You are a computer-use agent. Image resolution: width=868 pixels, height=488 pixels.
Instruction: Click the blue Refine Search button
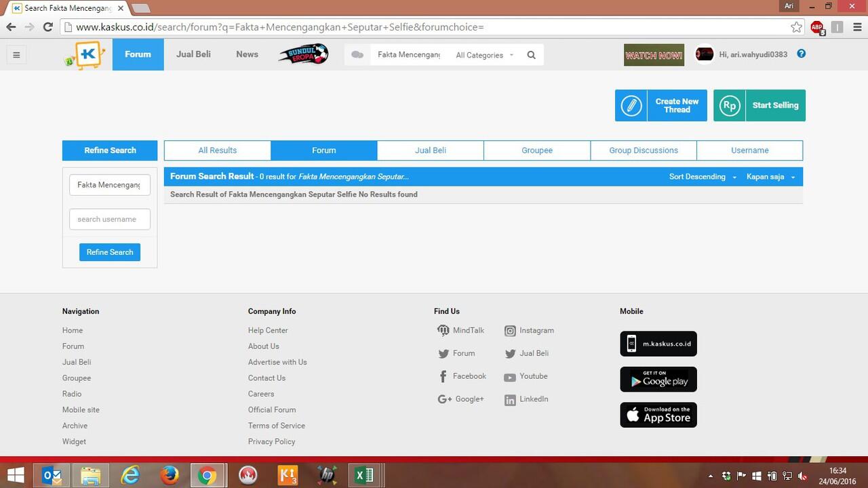110,252
